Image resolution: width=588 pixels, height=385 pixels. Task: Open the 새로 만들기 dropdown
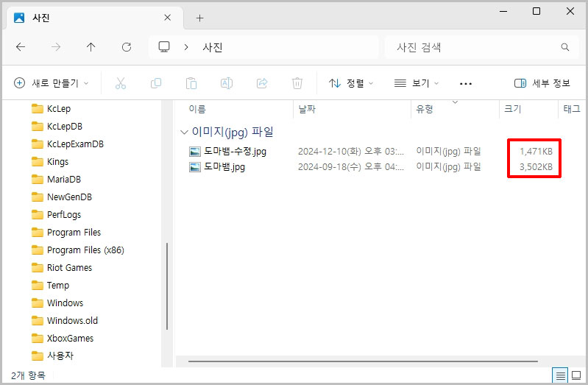[x=52, y=83]
